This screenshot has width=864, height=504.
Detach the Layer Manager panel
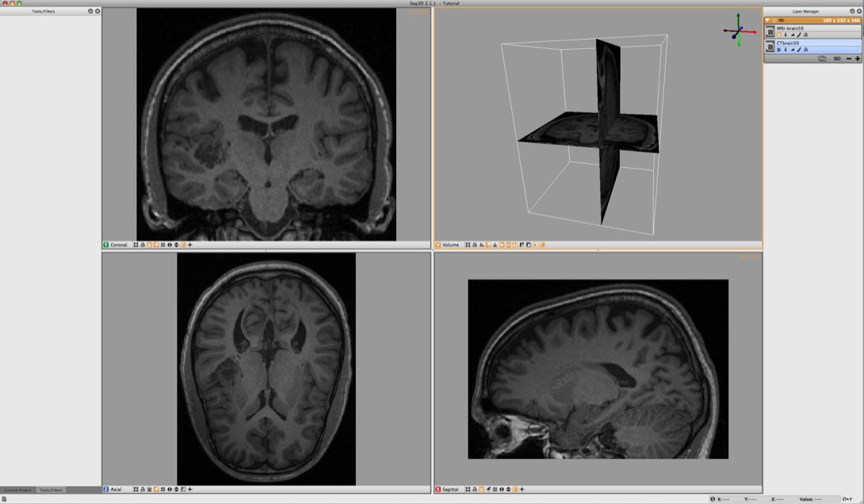(x=852, y=11)
